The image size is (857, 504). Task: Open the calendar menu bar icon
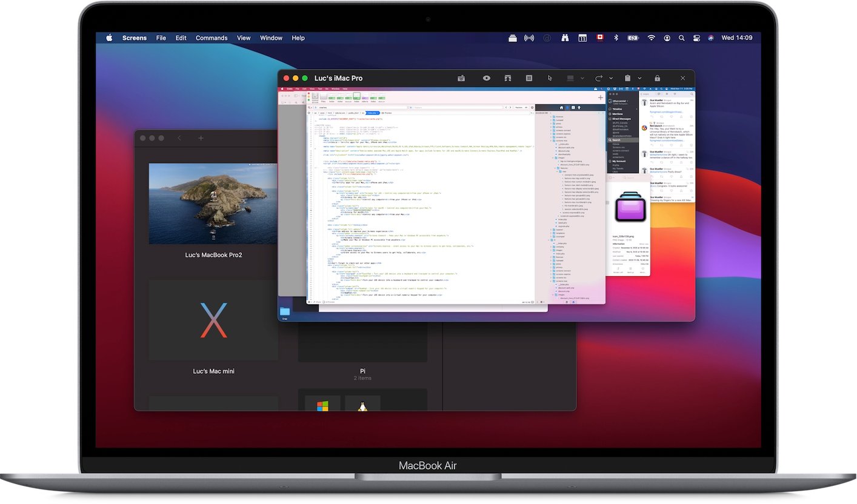point(582,38)
